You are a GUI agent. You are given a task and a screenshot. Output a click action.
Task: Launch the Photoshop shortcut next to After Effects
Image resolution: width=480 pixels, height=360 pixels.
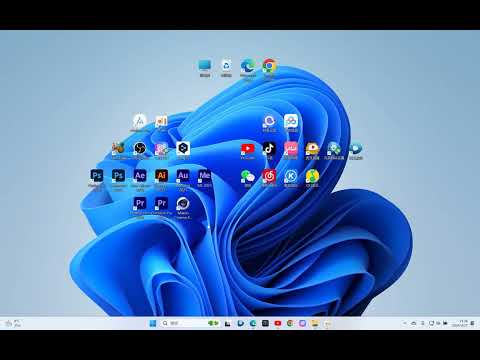pos(118,179)
